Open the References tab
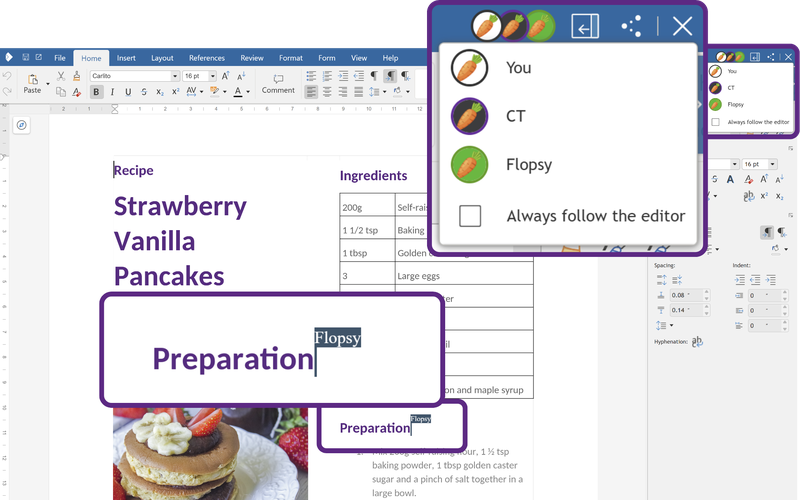The width and height of the screenshot is (800, 500). click(x=207, y=58)
